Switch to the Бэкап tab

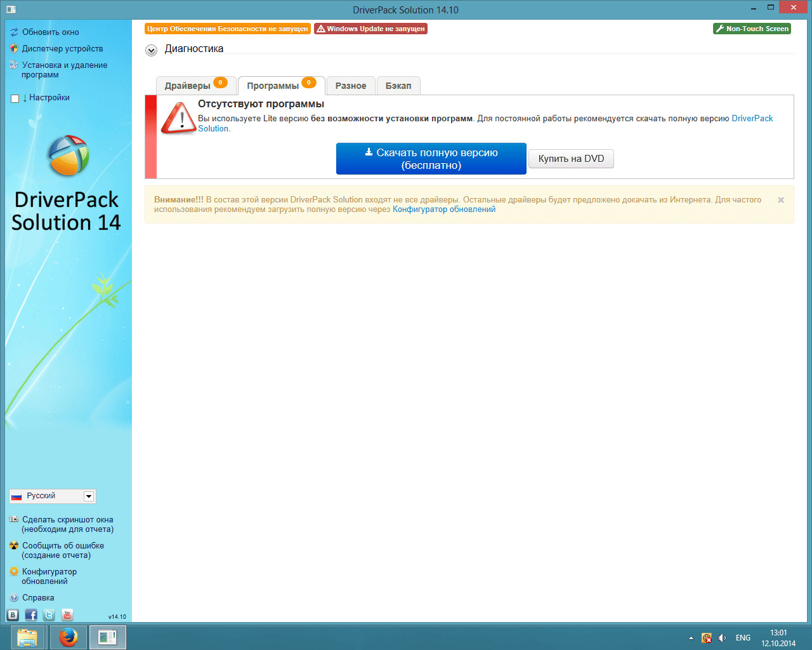[x=398, y=86]
